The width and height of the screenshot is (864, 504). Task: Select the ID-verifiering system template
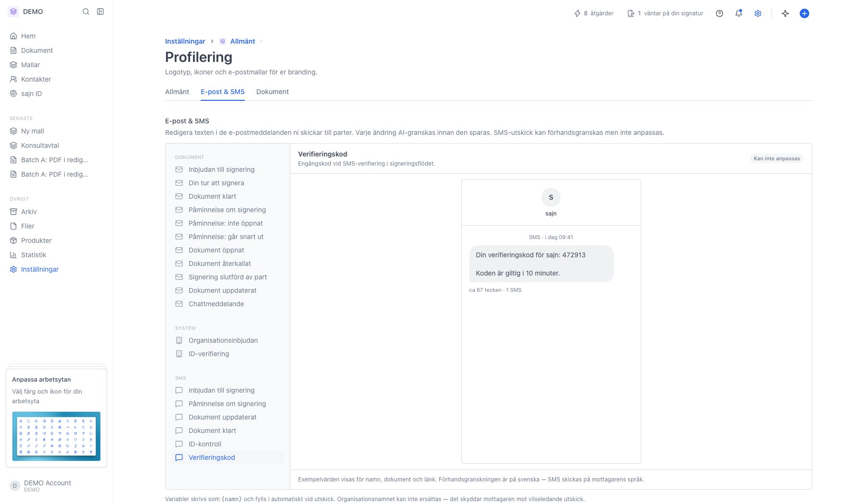pyautogui.click(x=228, y=354)
